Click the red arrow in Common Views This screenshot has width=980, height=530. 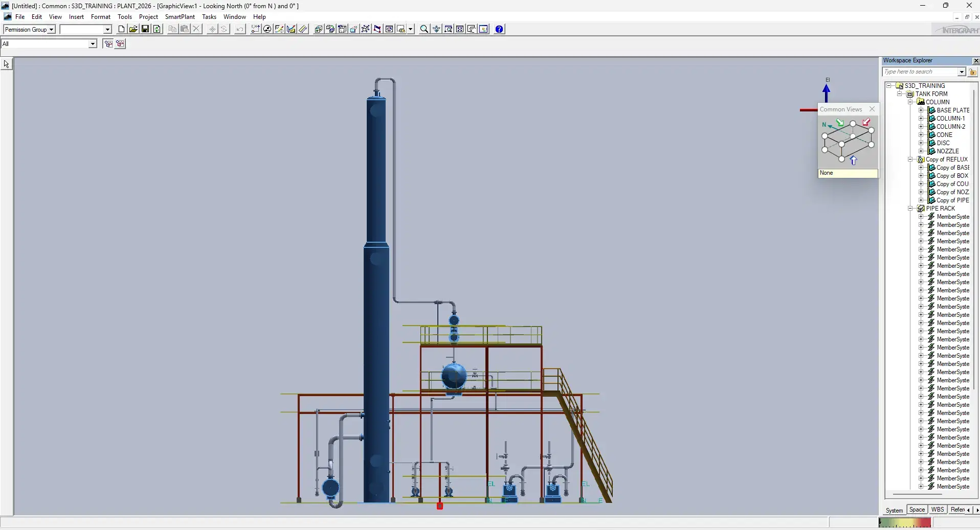(866, 122)
